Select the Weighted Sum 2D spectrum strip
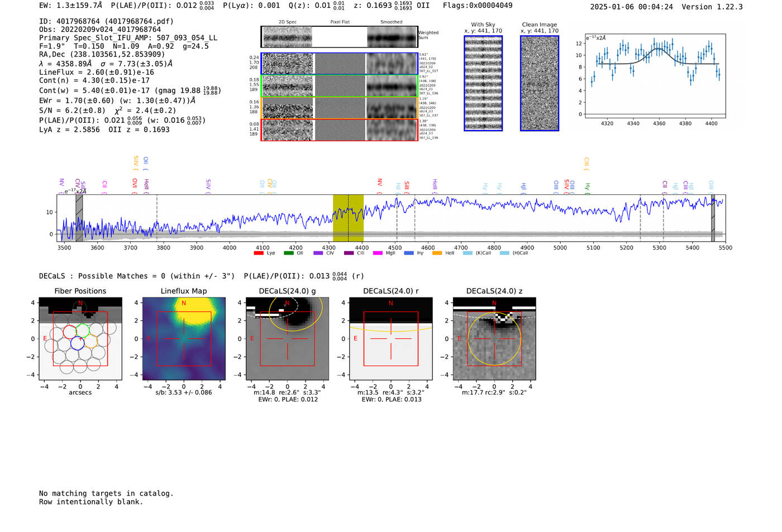 tap(339, 37)
